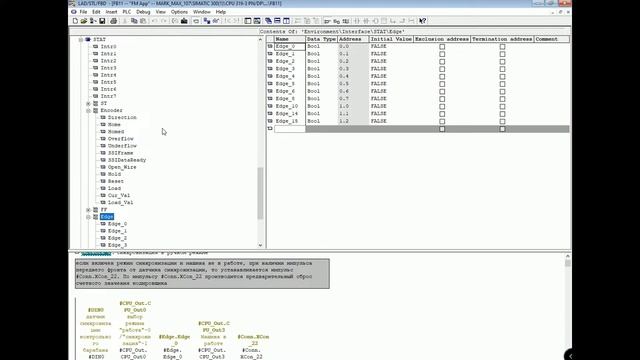Select Edge_2 child entry in the tree
The height and width of the screenshot is (360, 640).
(x=118, y=238)
